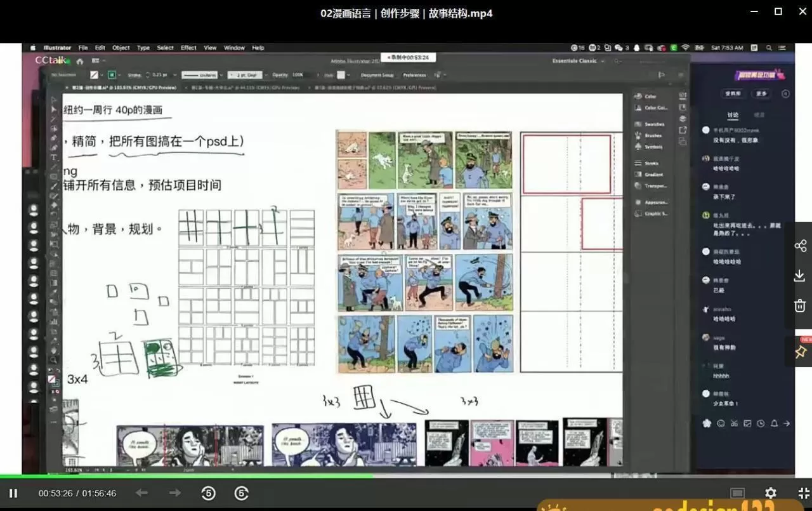The height and width of the screenshot is (511, 812).
Task: Pause the video playback
Action: (x=13, y=493)
